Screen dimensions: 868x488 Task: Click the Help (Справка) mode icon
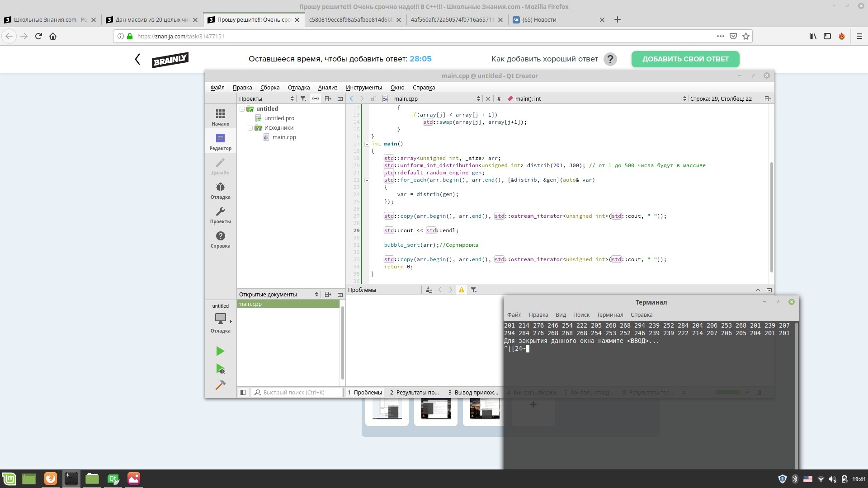(220, 239)
